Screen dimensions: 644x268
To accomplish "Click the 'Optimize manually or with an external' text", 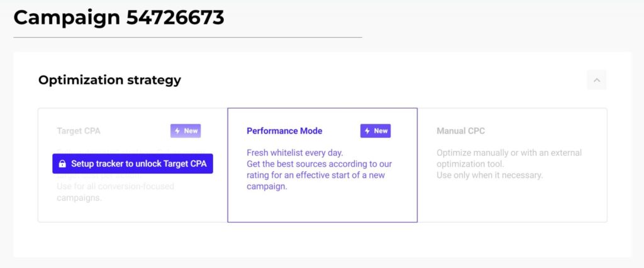I will (x=509, y=153).
